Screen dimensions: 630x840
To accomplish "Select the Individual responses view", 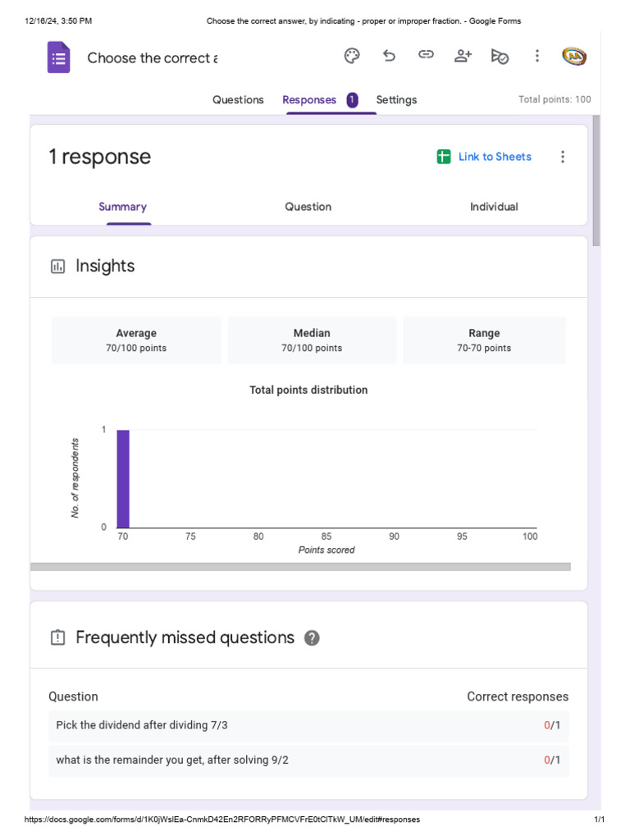I will click(x=494, y=207).
